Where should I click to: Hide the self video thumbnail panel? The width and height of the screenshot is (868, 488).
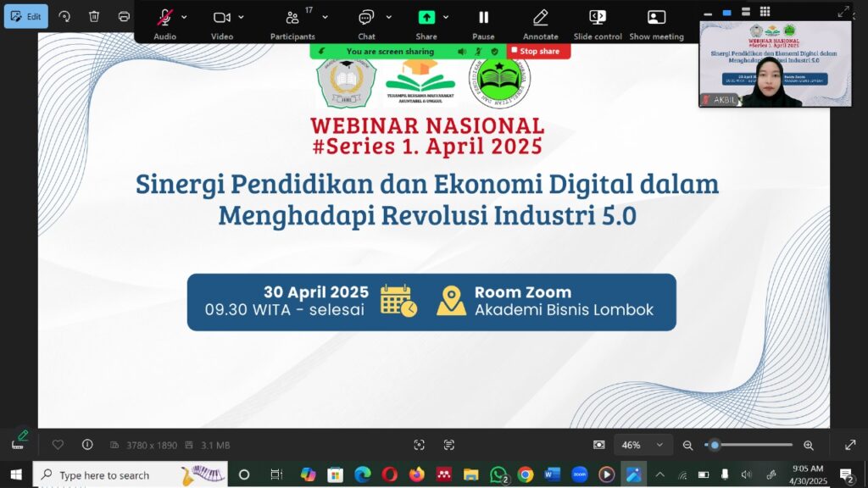click(x=708, y=12)
